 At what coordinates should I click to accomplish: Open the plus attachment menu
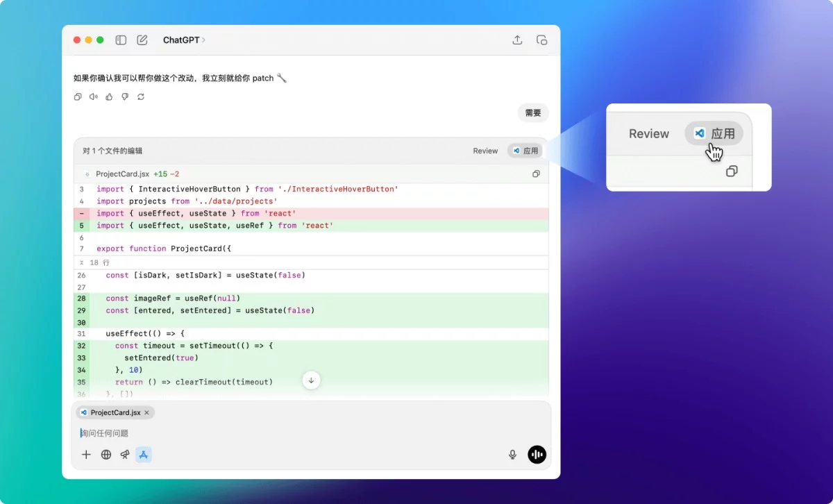pyautogui.click(x=86, y=455)
